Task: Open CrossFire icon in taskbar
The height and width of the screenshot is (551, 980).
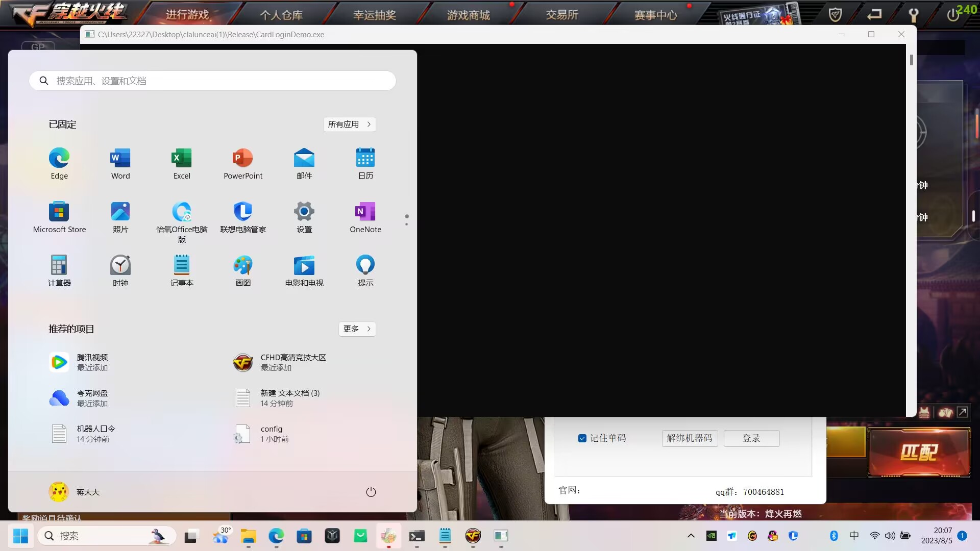Action: [473, 536]
